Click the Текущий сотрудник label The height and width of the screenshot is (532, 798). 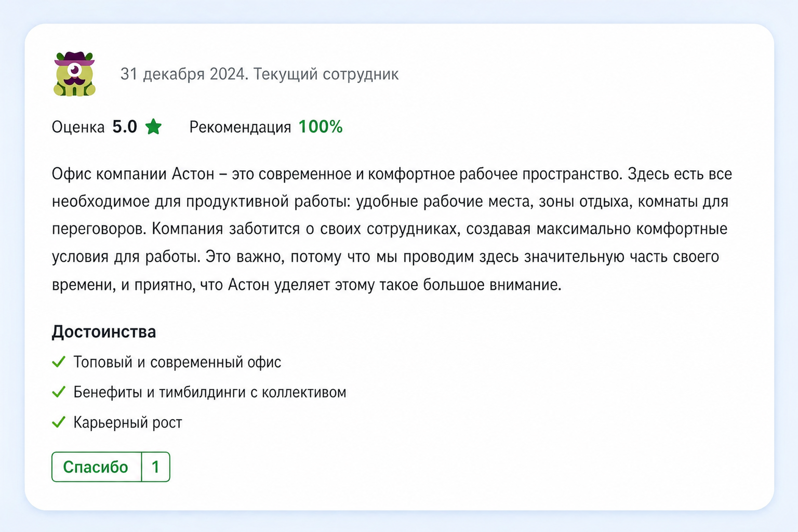[326, 74]
